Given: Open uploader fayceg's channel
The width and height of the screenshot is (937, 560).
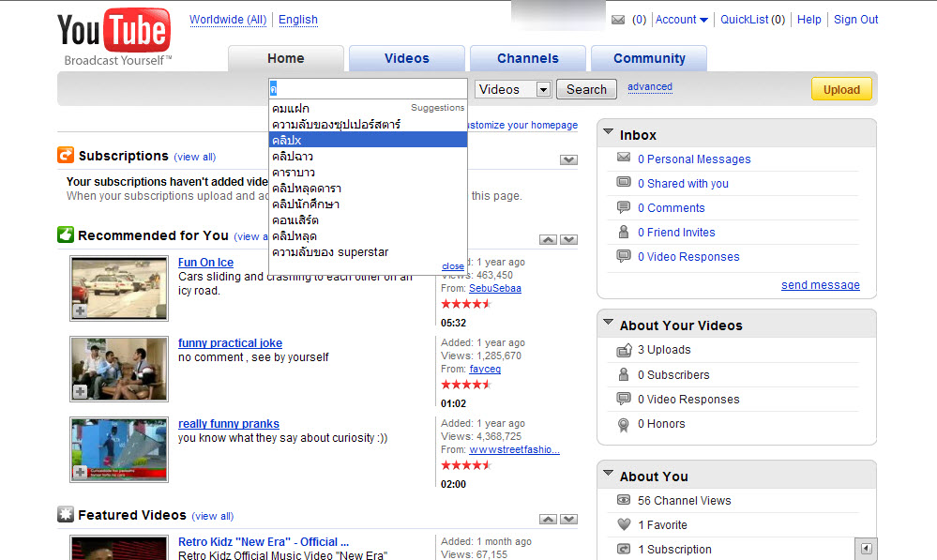Looking at the screenshot, I should 485,369.
